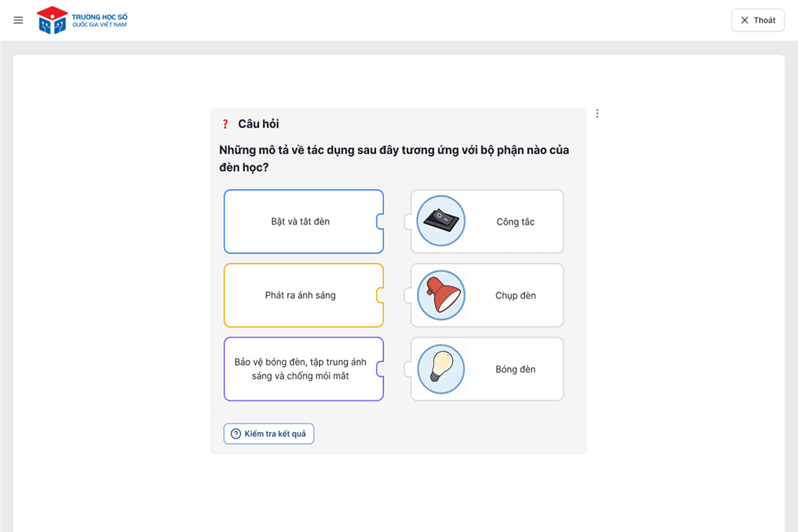This screenshot has height=532, width=798.
Task: Click the "Câu hỏi" heading
Action: point(258,124)
